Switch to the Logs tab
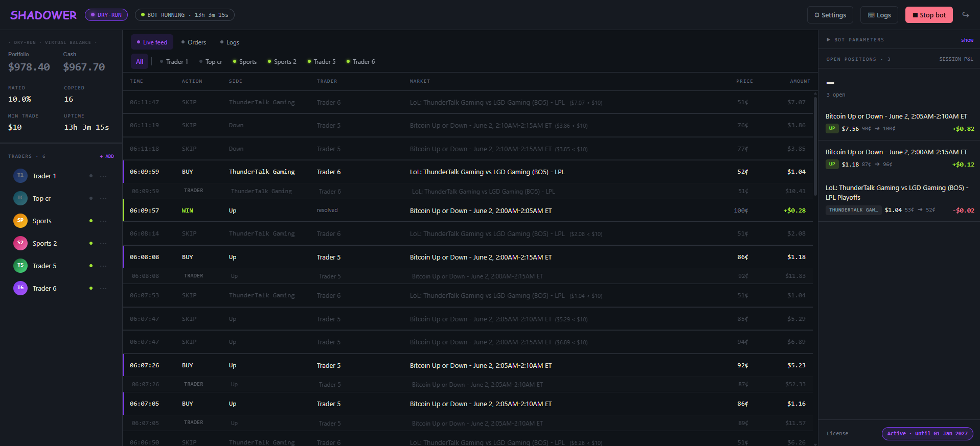Image resolution: width=980 pixels, height=446 pixels. [x=230, y=42]
